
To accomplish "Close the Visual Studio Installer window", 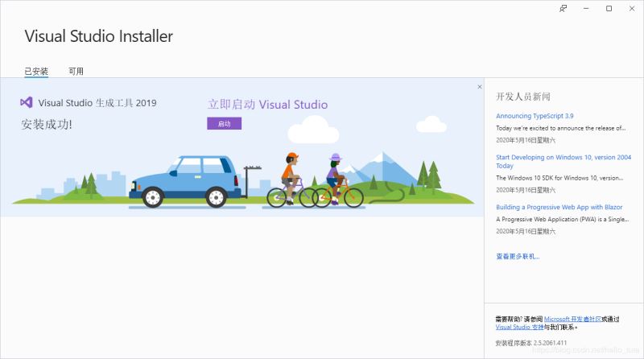I will [x=632, y=8].
